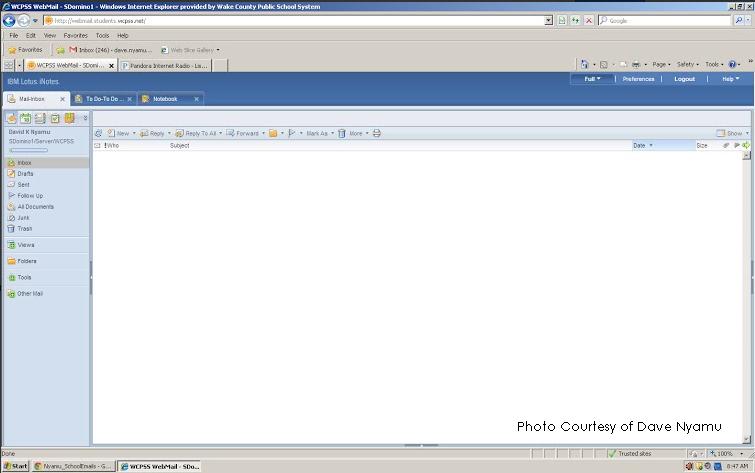This screenshot has width=755, height=473.
Task: Sort by the Subject column header
Action: (180, 145)
